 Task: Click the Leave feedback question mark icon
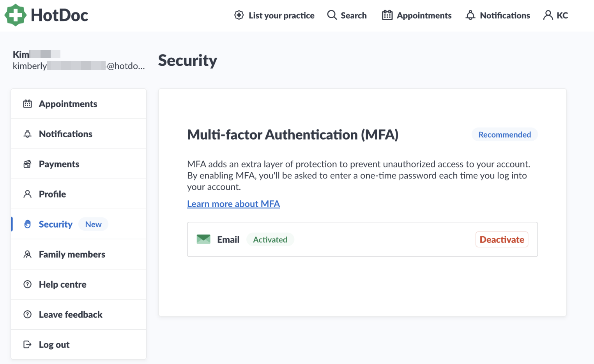tap(27, 315)
